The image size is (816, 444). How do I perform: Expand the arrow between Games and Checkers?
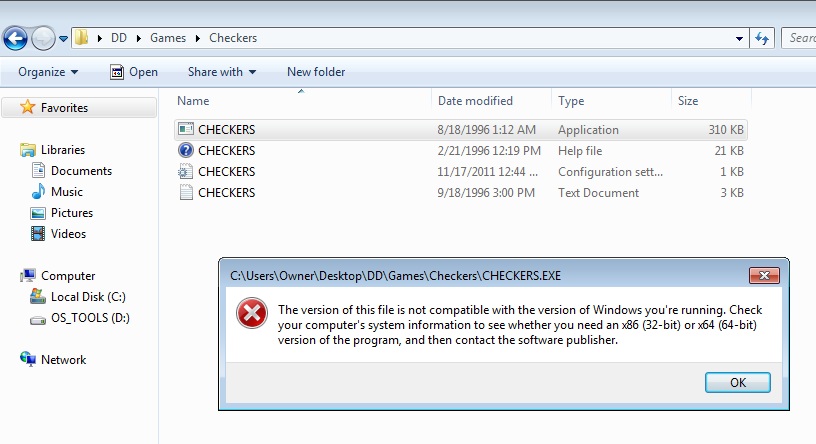pyautogui.click(x=198, y=39)
